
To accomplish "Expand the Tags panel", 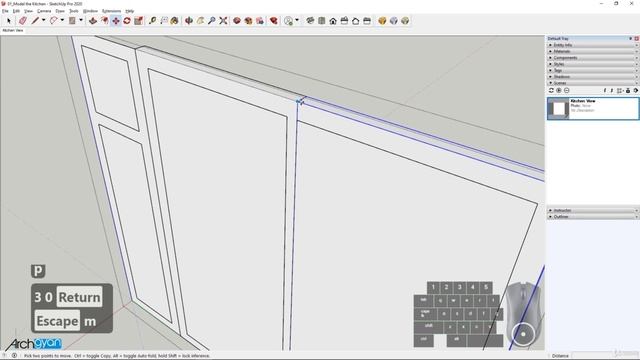I will 593,70.
